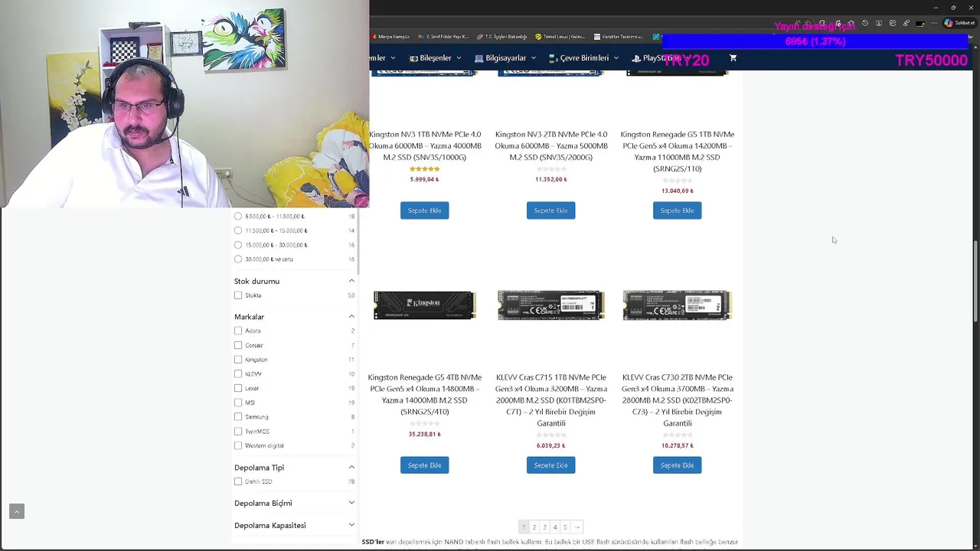
Task: Check the Kingston brand filter
Action: 238,360
